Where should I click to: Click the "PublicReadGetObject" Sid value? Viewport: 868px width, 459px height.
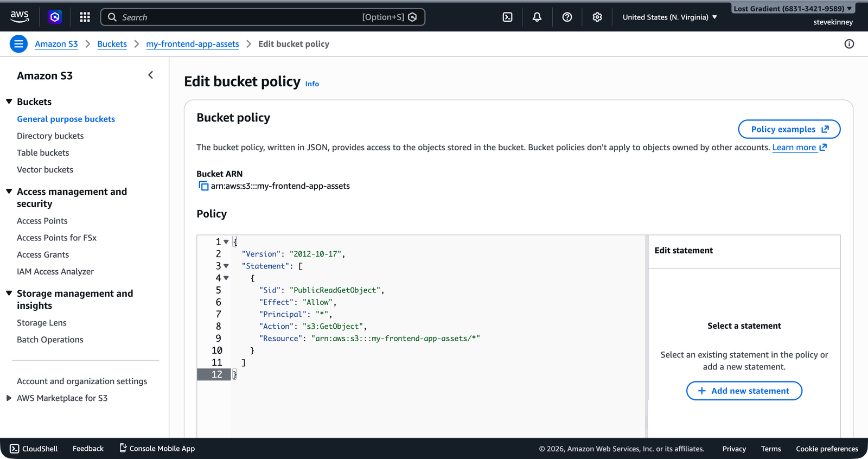(335, 290)
